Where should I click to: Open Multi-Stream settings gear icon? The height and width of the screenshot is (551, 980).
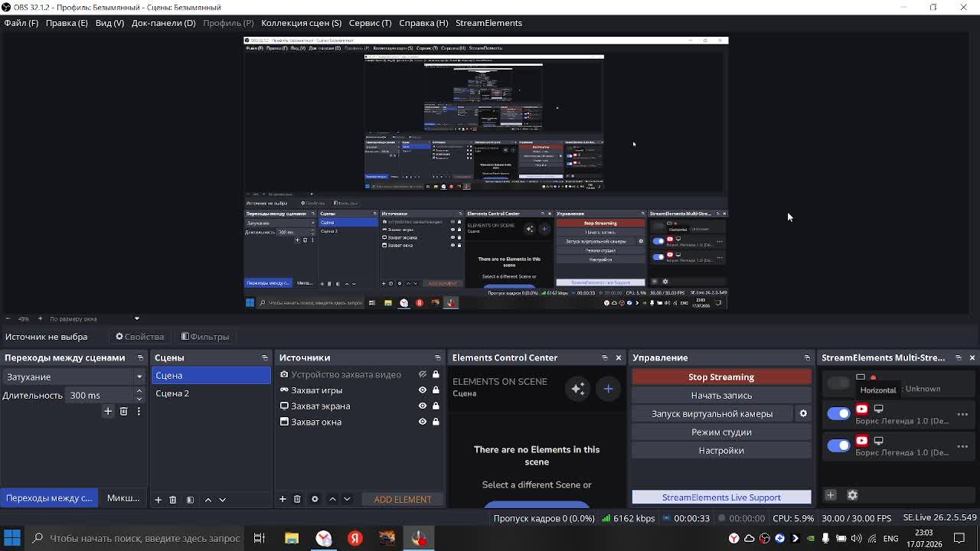pyautogui.click(x=852, y=495)
